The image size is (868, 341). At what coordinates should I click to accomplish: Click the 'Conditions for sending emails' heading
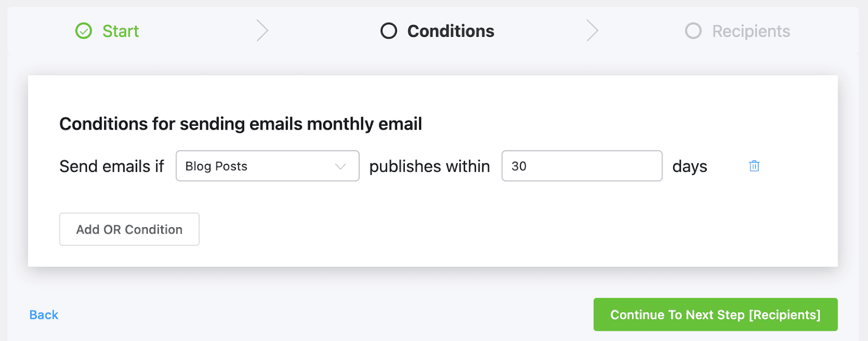click(x=240, y=124)
